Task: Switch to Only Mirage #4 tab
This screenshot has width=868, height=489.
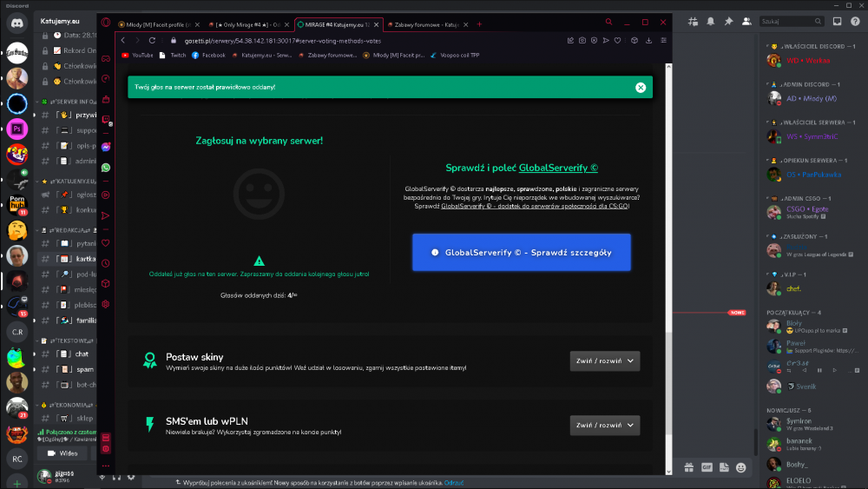Action: (248, 24)
